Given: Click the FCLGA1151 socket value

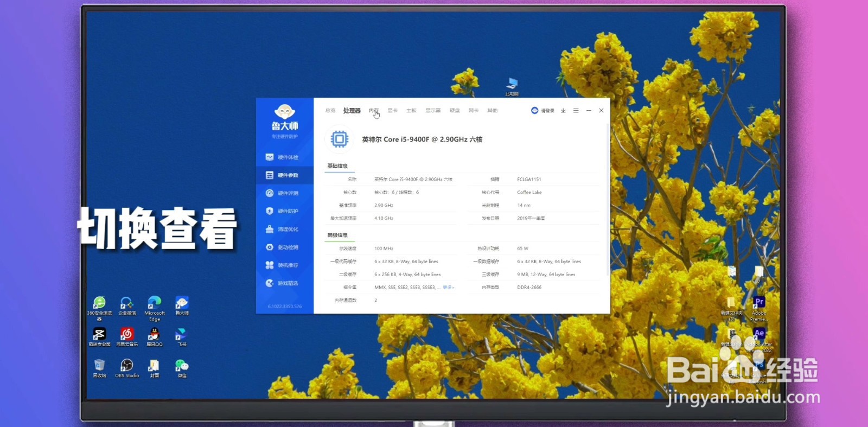Looking at the screenshot, I should coord(529,180).
